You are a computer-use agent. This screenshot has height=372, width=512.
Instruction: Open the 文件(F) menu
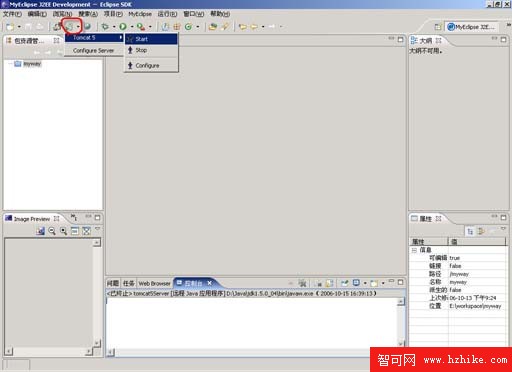coord(12,14)
